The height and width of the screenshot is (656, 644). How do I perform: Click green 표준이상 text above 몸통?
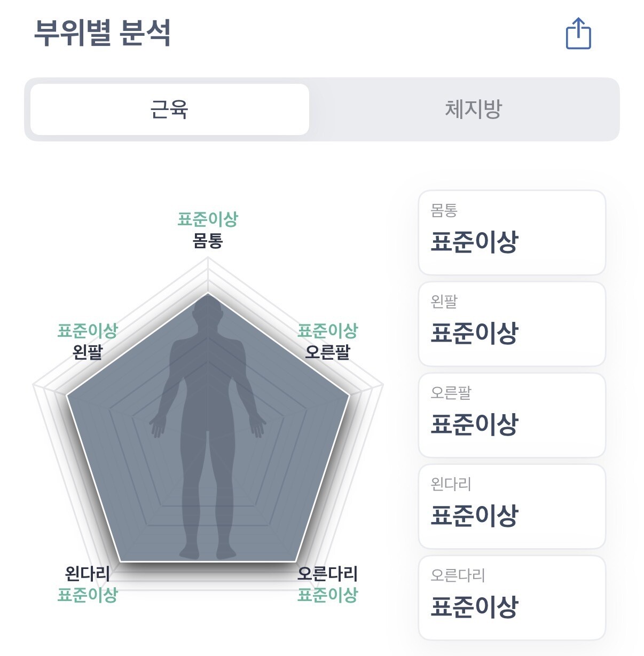click(x=208, y=219)
